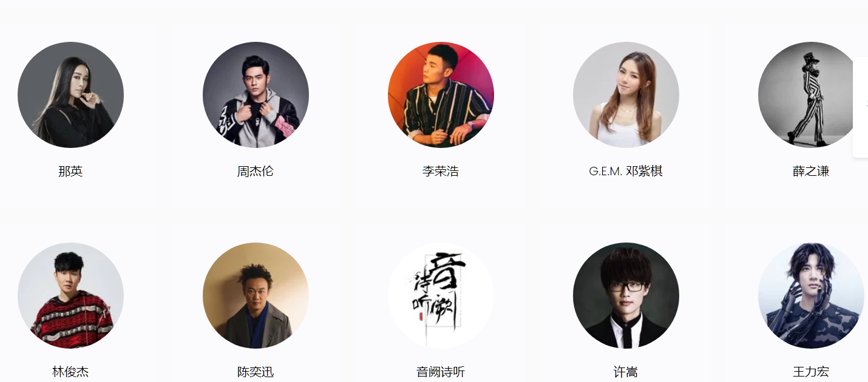Viewport: 868px width, 382px height.
Task: Open 陈奕迅 circular profile picture
Action: point(256,295)
